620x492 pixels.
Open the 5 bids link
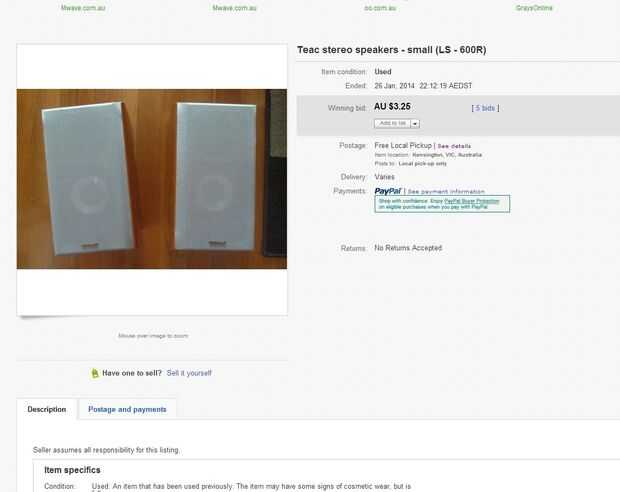[485, 108]
